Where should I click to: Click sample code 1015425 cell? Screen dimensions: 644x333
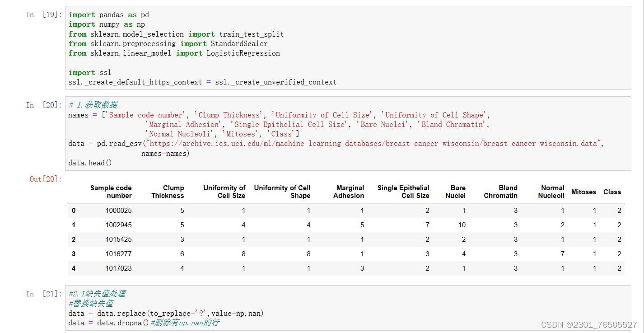119,239
